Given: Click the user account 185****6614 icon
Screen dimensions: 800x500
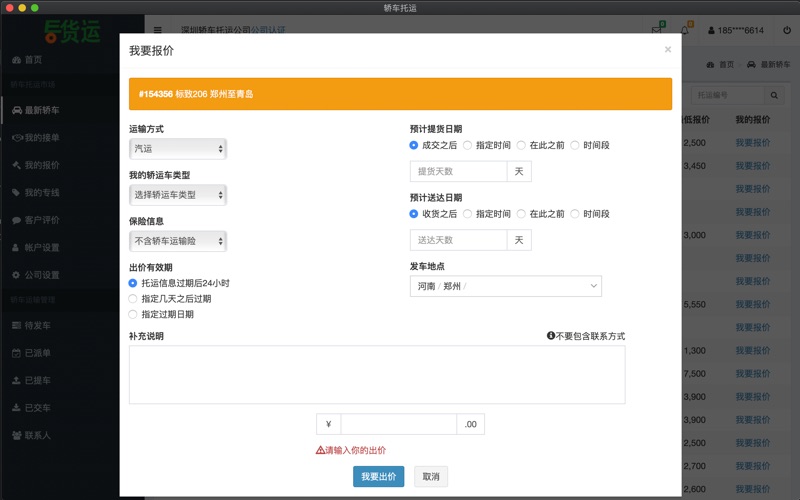Looking at the screenshot, I should (x=711, y=30).
